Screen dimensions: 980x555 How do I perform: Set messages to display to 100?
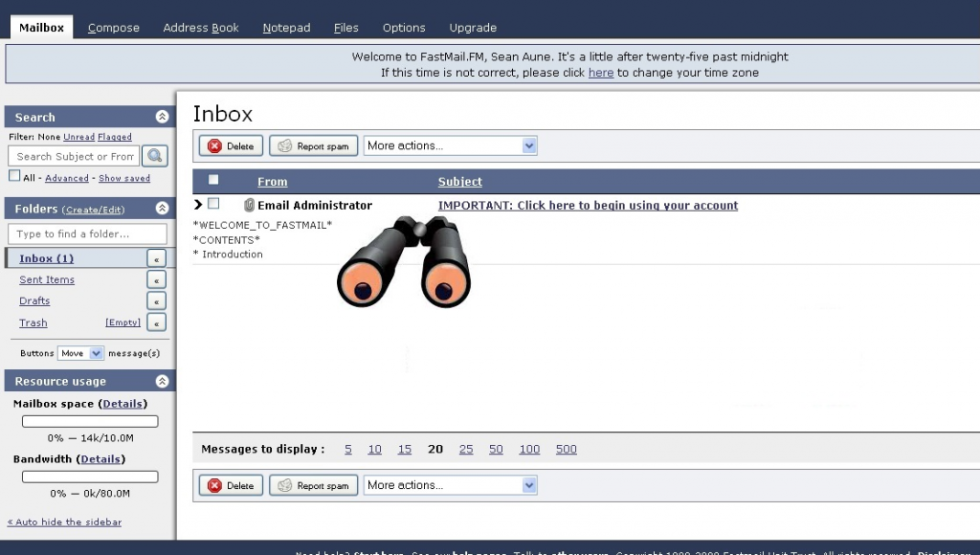tap(529, 449)
